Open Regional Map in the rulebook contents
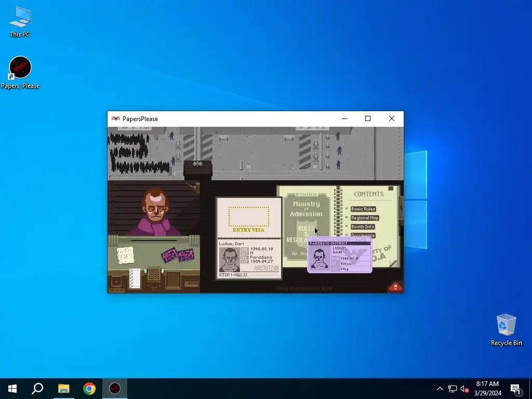The image size is (532, 399). point(365,218)
